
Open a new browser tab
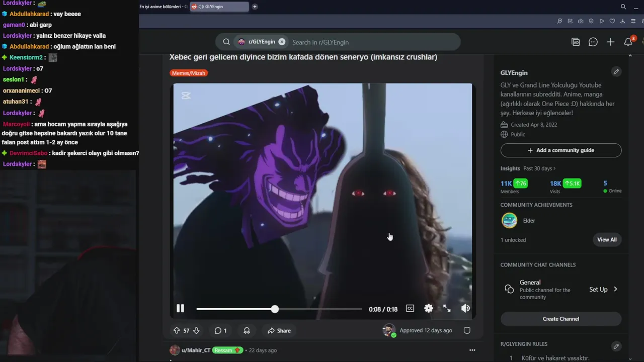point(255,7)
